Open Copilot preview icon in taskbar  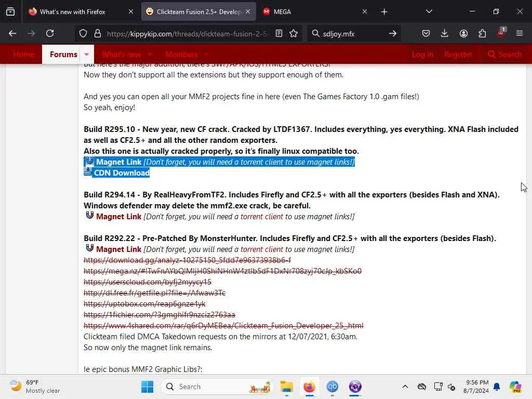(515, 387)
